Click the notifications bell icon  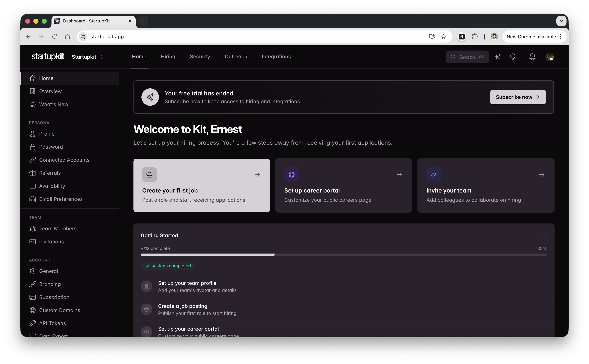click(x=532, y=57)
